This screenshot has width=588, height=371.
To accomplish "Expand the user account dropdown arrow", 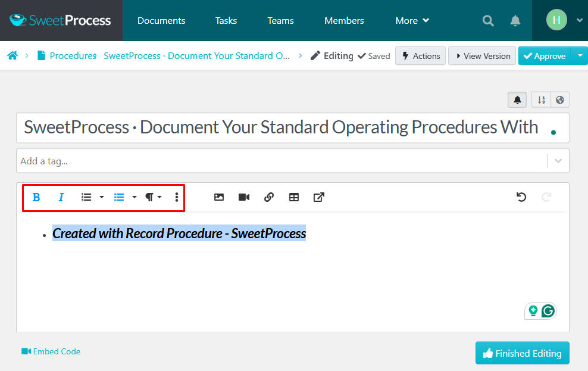I will click(x=580, y=20).
